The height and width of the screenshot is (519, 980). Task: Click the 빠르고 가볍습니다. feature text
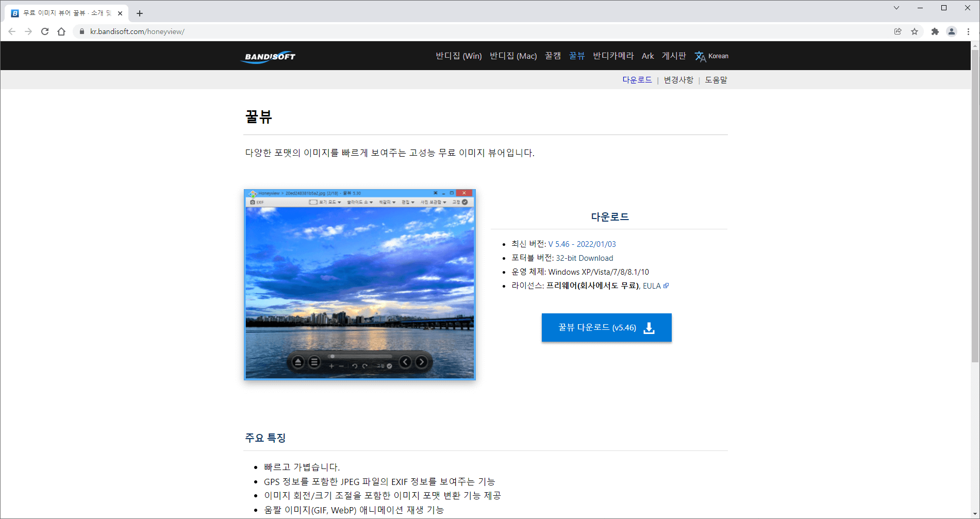click(x=302, y=467)
